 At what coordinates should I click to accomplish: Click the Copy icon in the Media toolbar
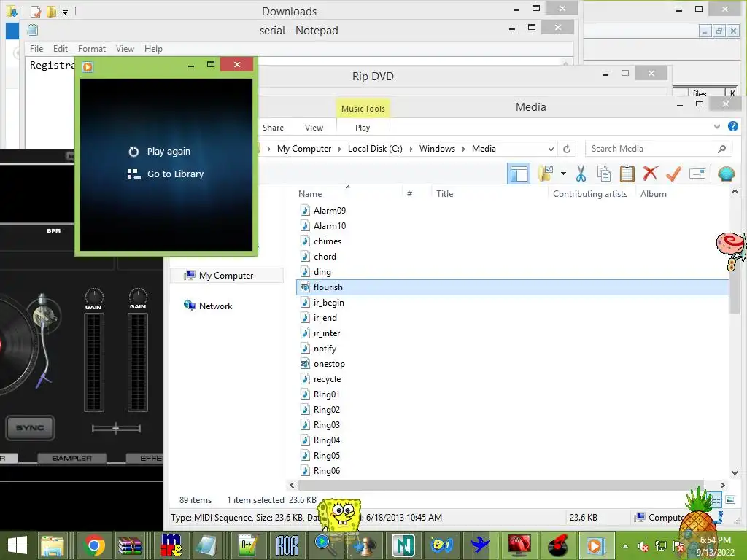pyautogui.click(x=603, y=174)
